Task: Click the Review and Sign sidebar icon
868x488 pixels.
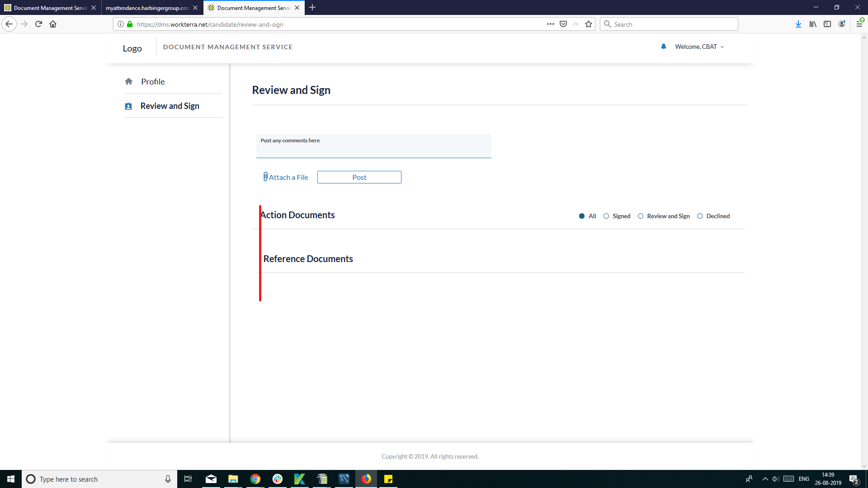Action: pos(128,106)
